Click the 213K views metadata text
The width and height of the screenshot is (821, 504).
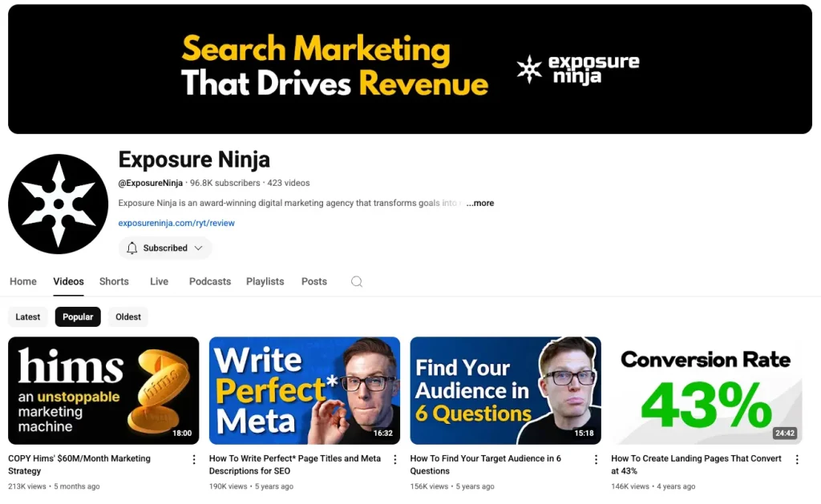(x=27, y=486)
